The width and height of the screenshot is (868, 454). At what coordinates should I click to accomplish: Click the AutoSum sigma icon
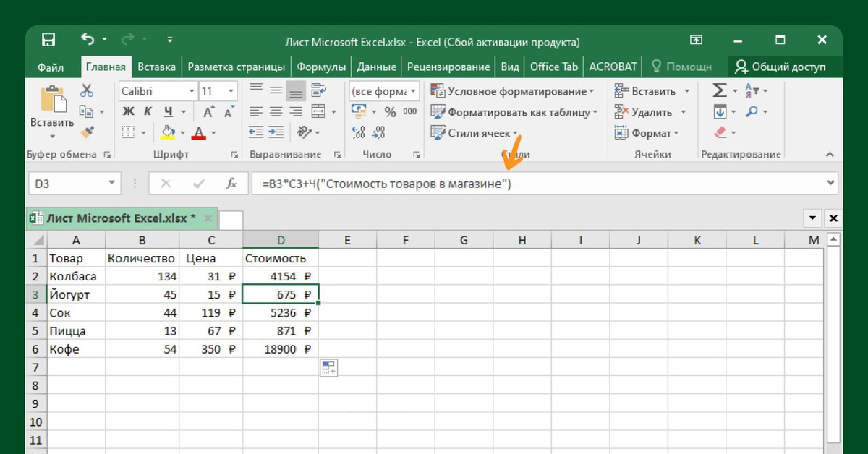720,90
